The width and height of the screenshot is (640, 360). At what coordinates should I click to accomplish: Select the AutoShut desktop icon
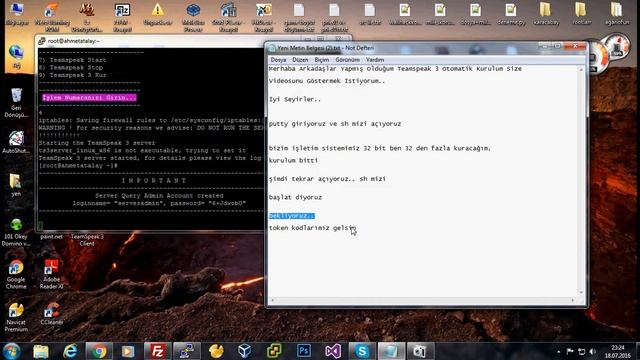(x=16, y=142)
